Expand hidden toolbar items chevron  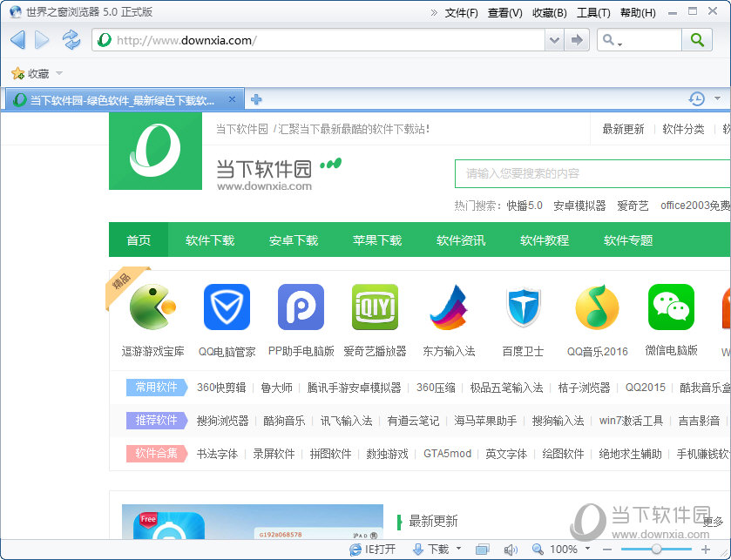pyautogui.click(x=434, y=12)
